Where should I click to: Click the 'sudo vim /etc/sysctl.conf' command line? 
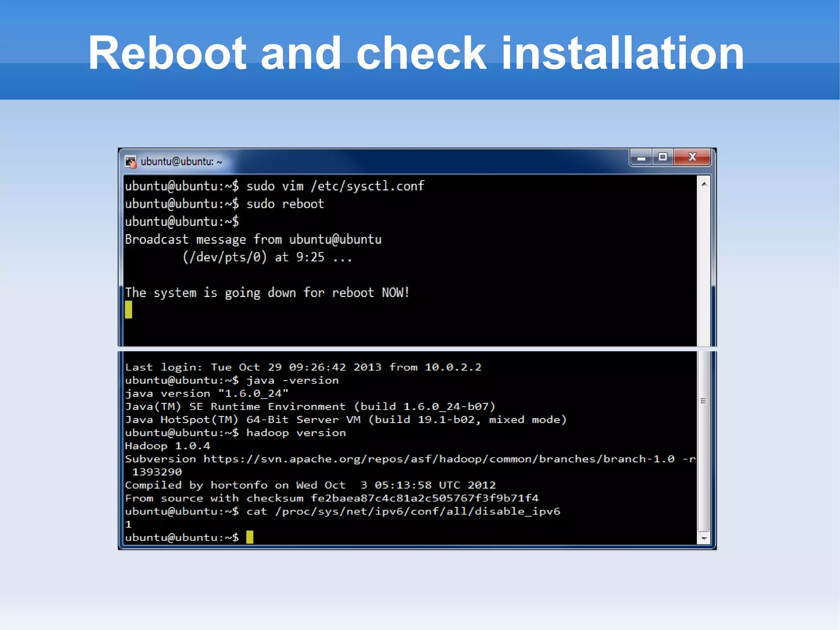click(274, 186)
